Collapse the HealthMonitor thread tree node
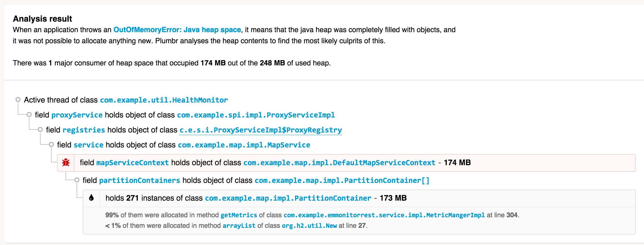 pos(18,99)
